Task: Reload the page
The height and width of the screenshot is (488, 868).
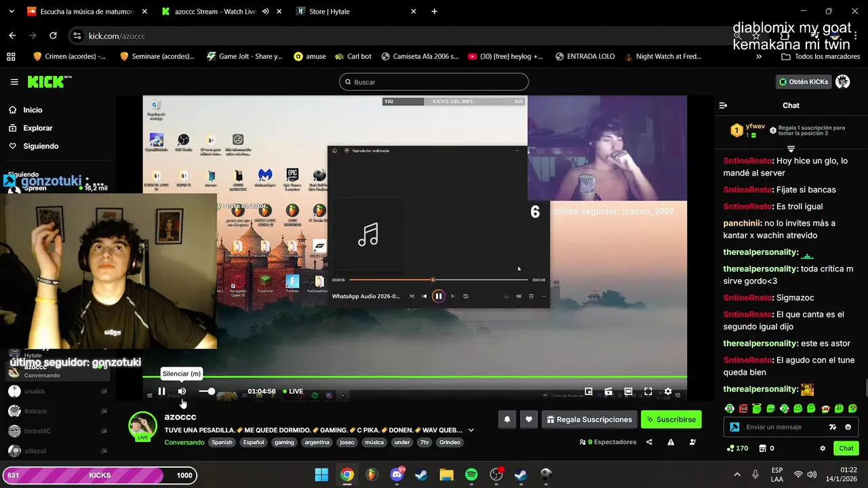Action: tap(53, 36)
